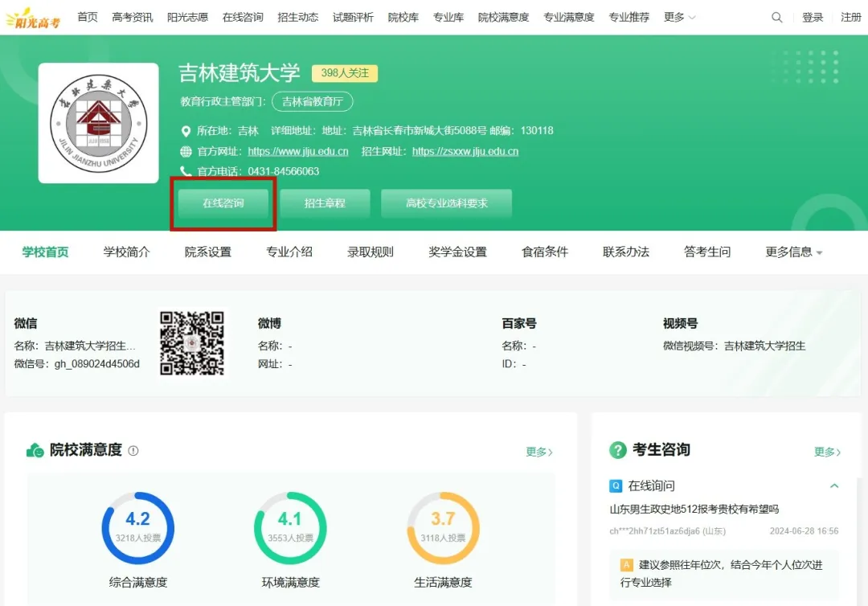Click 更多 link in 院校满意度 panel

(x=539, y=452)
